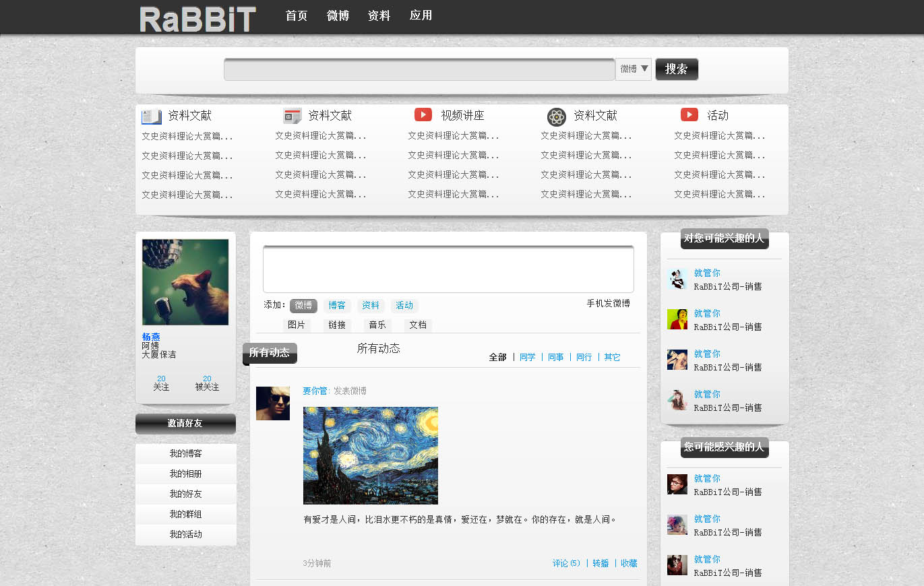Viewport: 924px width, 586px height.
Task: Open the 资料 navigation item
Action: pyautogui.click(x=379, y=15)
